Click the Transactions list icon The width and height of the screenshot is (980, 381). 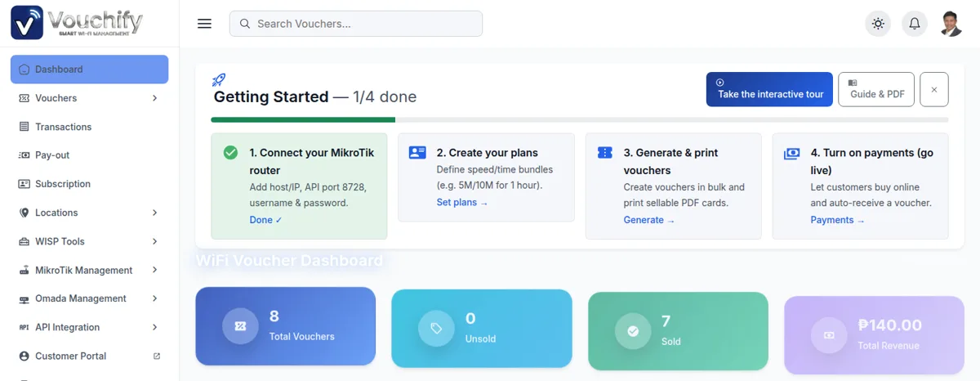tap(24, 127)
